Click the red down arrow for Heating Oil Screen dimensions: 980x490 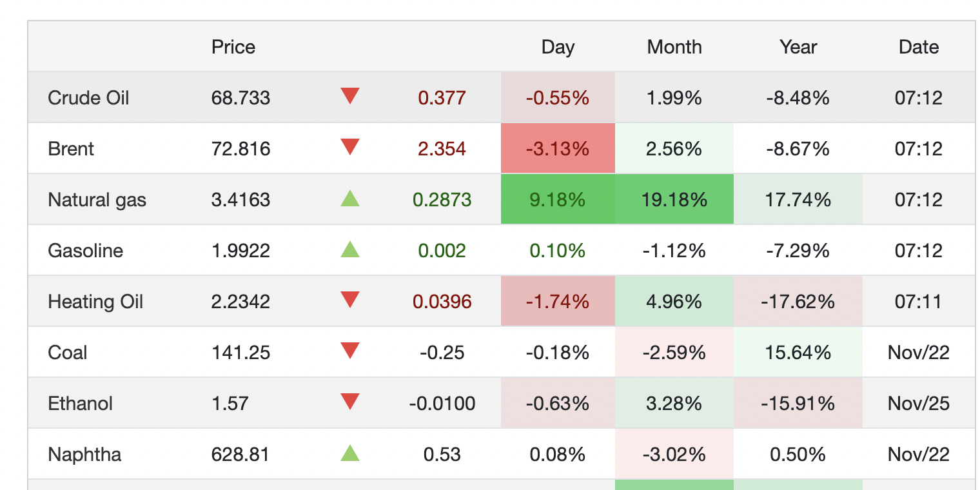click(350, 300)
